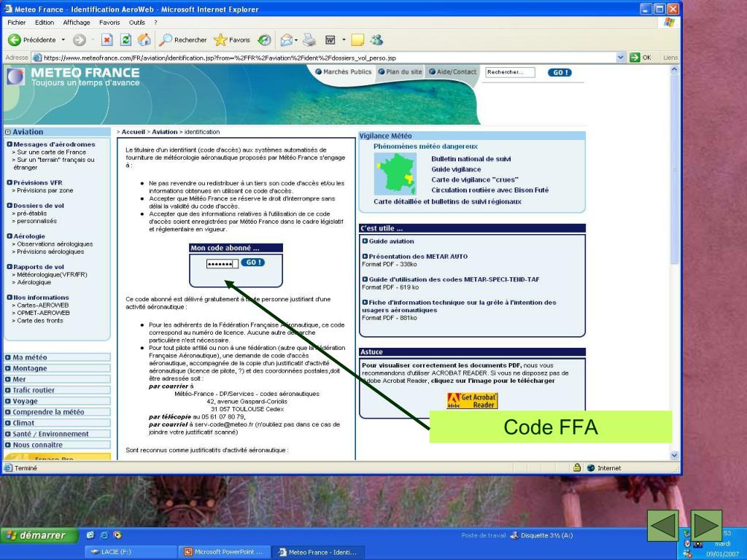Click the subscriber code password field
Screen dimensions: 747x560
pos(222,264)
